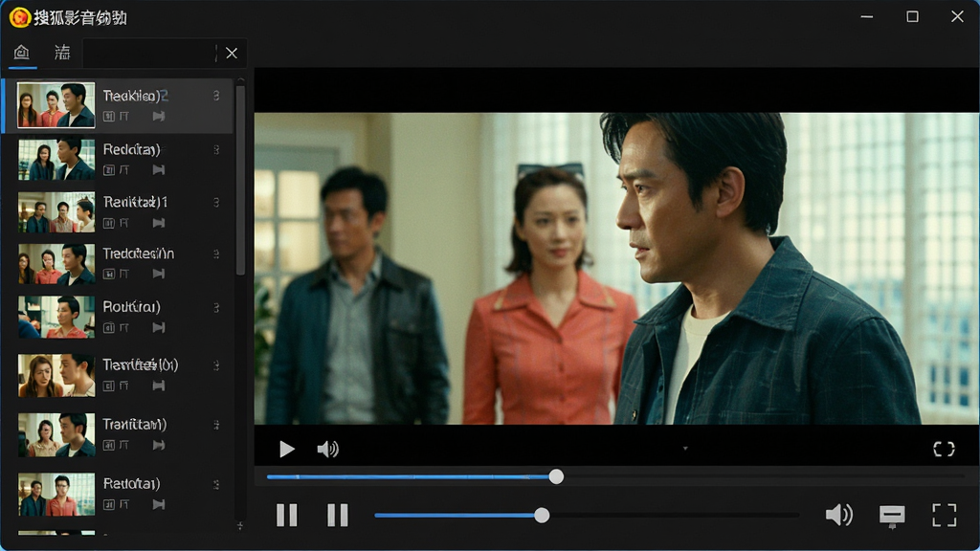This screenshot has width=980, height=551.
Task: Click the seek progress bar handle
Action: [x=556, y=476]
